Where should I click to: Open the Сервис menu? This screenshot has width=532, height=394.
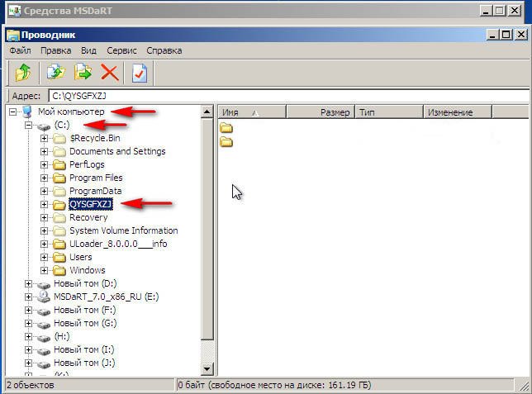[x=121, y=50]
